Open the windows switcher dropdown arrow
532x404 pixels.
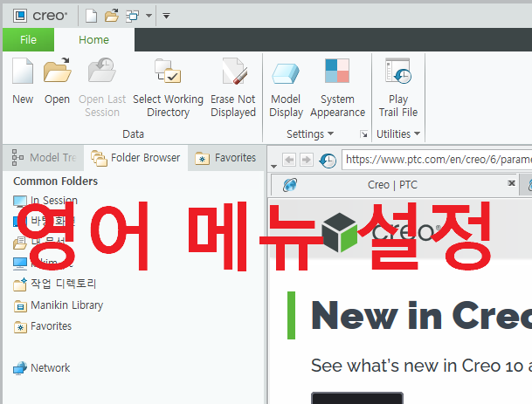[149, 16]
